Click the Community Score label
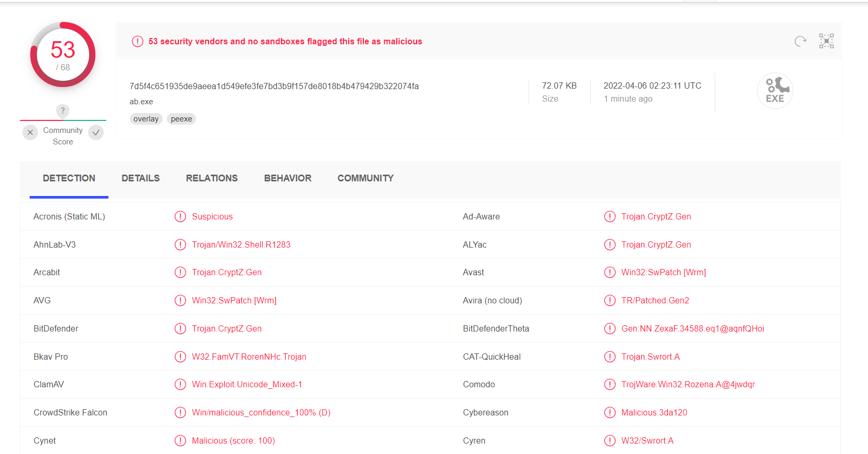868x454 pixels. tap(63, 136)
